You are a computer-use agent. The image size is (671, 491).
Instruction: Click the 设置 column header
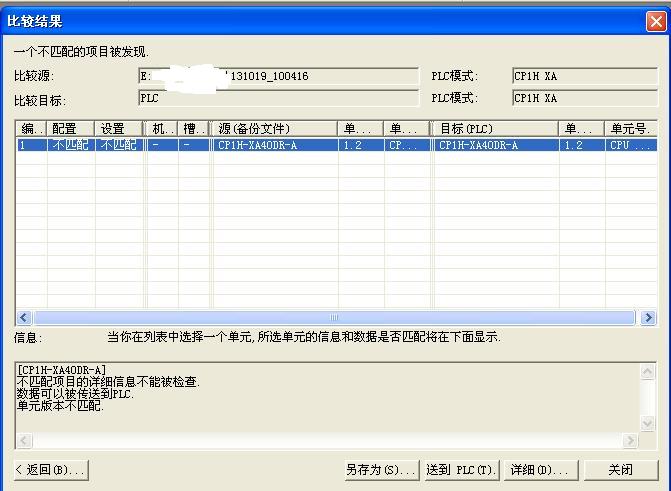coord(119,129)
